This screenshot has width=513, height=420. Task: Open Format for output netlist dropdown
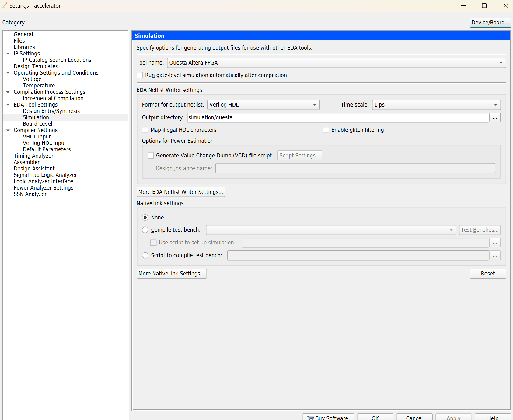(263, 105)
